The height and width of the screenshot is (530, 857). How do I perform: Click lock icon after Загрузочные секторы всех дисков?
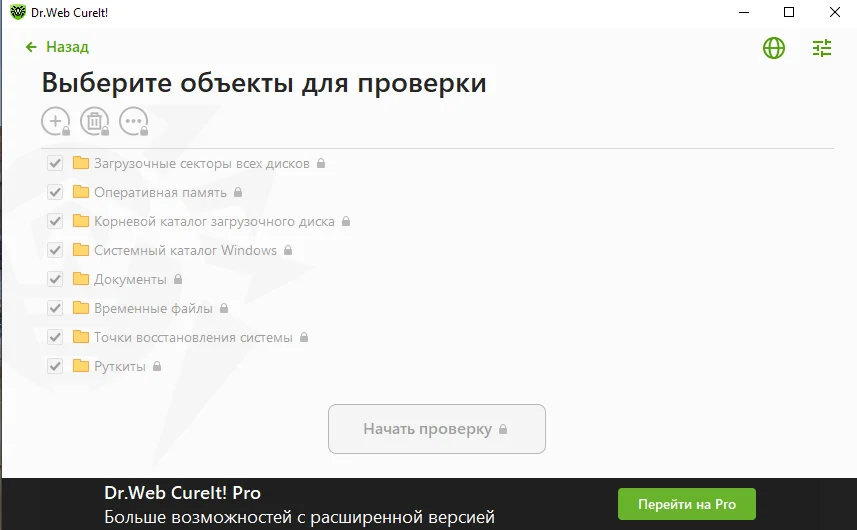321,163
